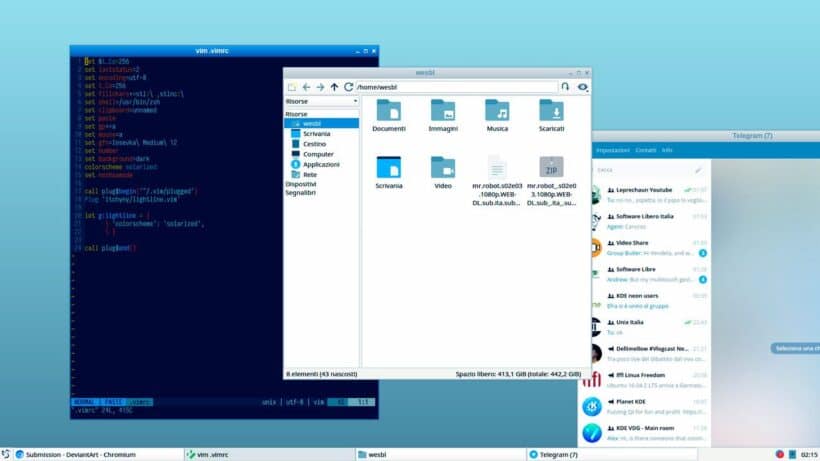This screenshot has height=461, width=820.
Task: Click the new folder icon in file manager toolbar
Action: 292,87
